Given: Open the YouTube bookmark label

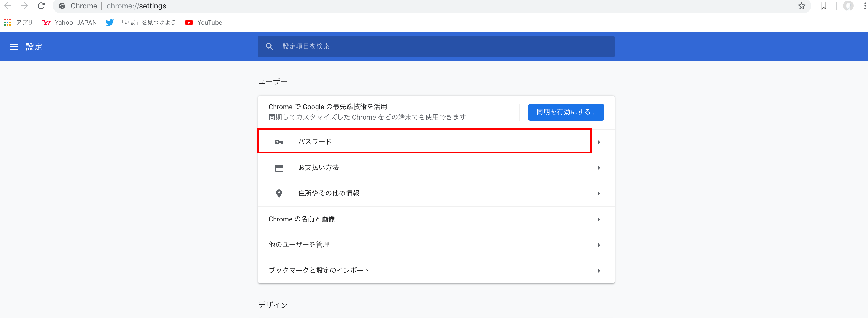Looking at the screenshot, I should tap(210, 23).
